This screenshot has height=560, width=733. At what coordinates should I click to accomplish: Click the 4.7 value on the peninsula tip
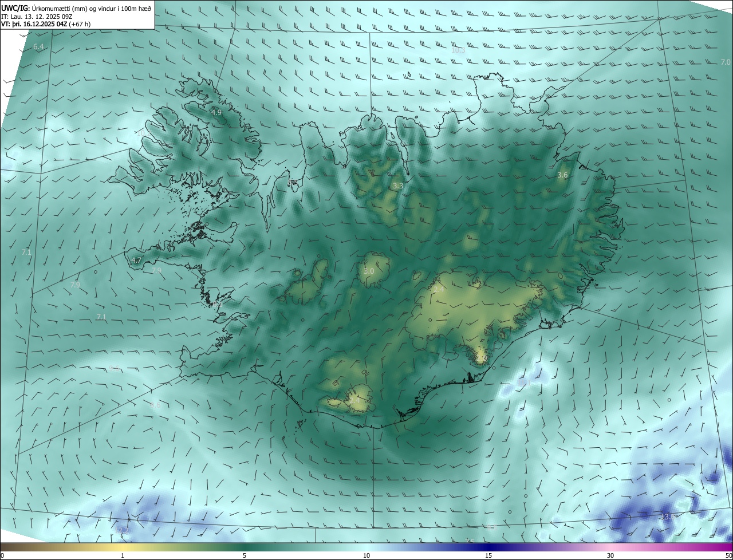tap(136, 261)
